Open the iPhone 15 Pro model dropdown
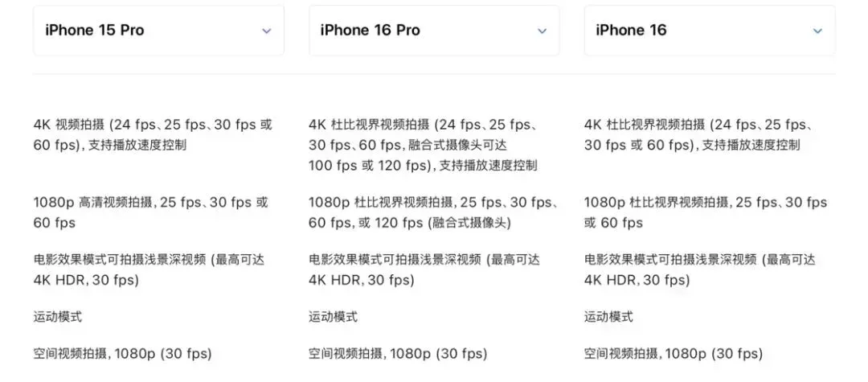The width and height of the screenshot is (868, 382). 158,31
